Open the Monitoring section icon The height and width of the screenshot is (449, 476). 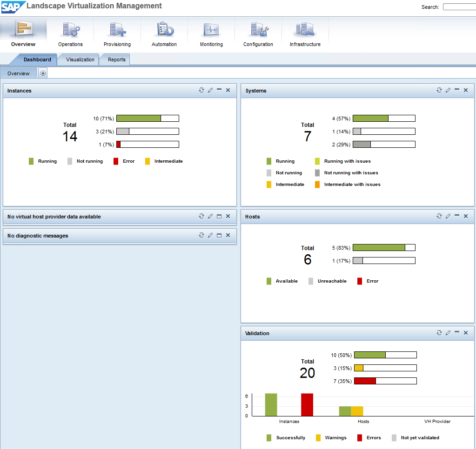click(x=211, y=30)
